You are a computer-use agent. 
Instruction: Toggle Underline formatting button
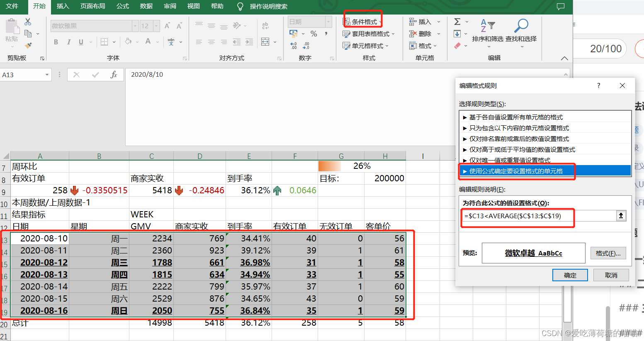tap(81, 42)
